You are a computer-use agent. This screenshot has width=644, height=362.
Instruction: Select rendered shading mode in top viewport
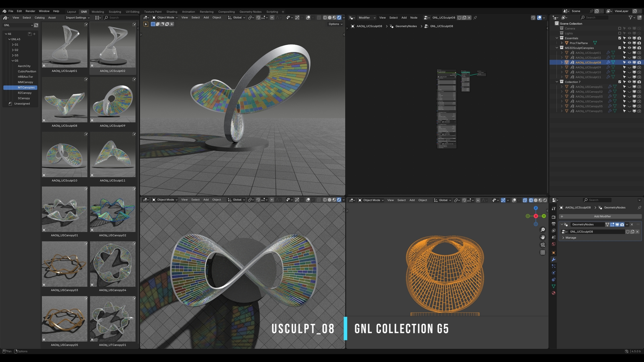pyautogui.click(x=339, y=18)
